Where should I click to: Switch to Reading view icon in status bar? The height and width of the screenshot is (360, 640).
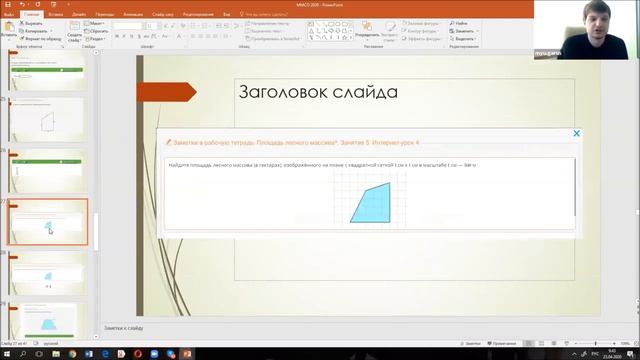click(554, 344)
